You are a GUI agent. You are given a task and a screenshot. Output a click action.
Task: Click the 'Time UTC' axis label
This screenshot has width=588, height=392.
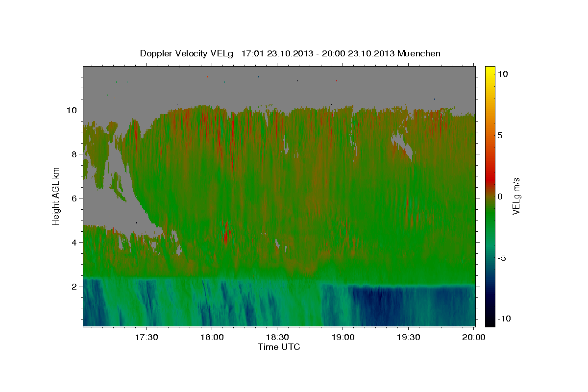tap(279, 347)
